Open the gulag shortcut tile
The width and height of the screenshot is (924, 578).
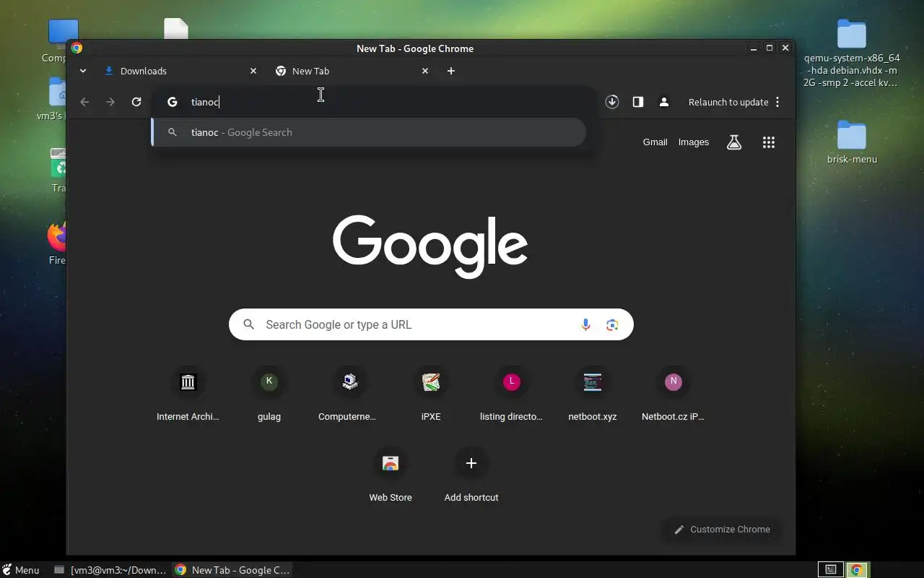(x=269, y=394)
